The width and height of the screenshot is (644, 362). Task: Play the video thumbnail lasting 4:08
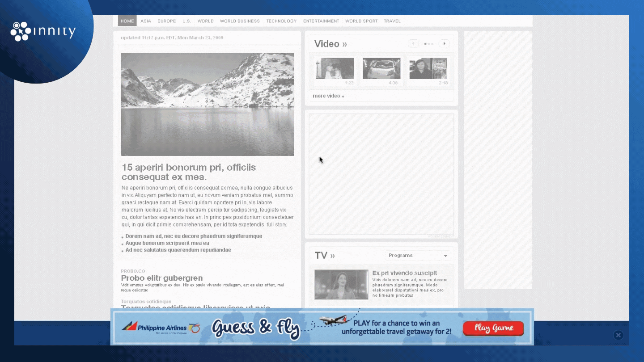pyautogui.click(x=381, y=69)
